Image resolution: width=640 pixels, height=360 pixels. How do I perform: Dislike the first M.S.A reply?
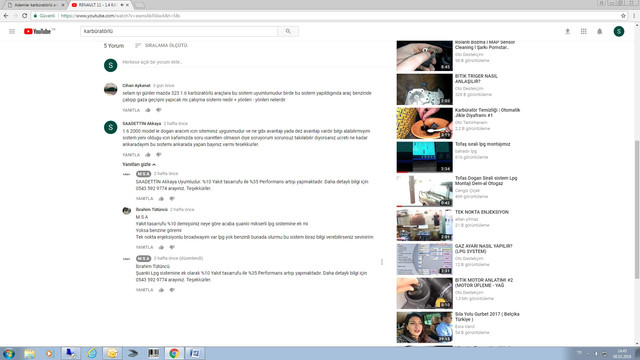(172, 199)
